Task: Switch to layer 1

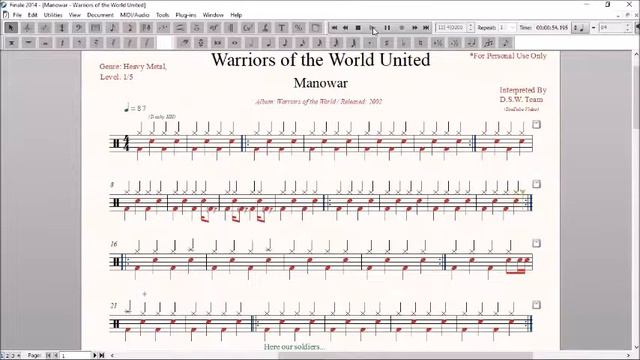Action: (2, 356)
